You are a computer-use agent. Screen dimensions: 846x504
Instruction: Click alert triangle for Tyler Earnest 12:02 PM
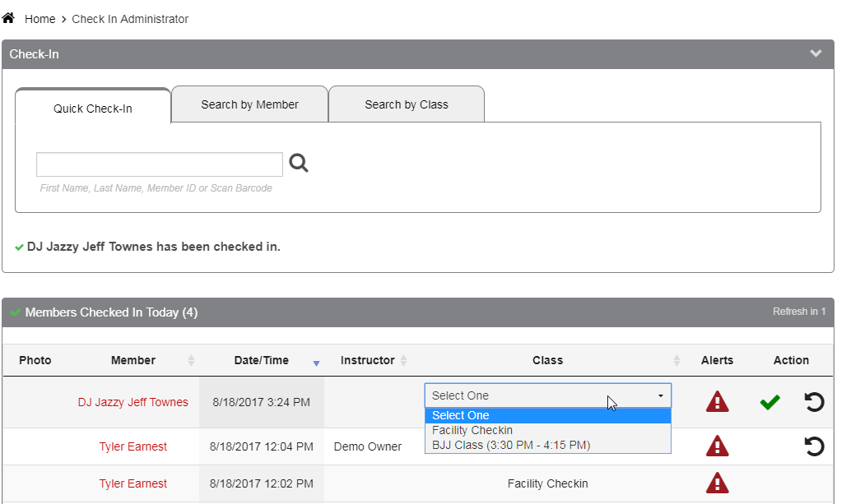tap(718, 483)
